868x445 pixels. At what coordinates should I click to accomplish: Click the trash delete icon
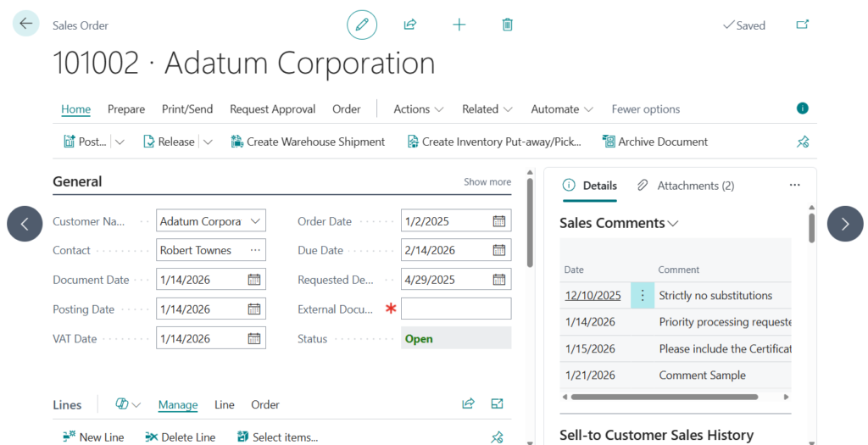(x=507, y=25)
